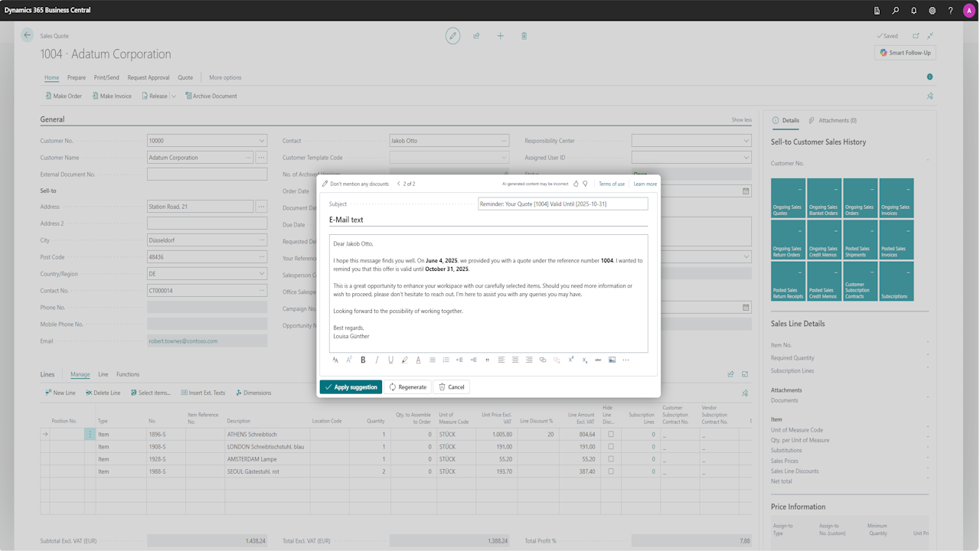This screenshot has height=551, width=980.
Task: Insert a hyperlink in the email
Action: (543, 360)
